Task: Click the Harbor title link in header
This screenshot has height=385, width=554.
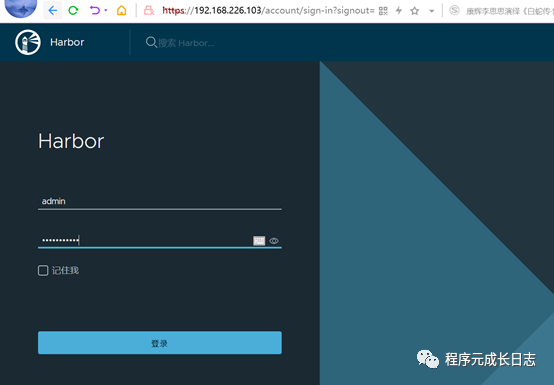Action: (x=67, y=42)
